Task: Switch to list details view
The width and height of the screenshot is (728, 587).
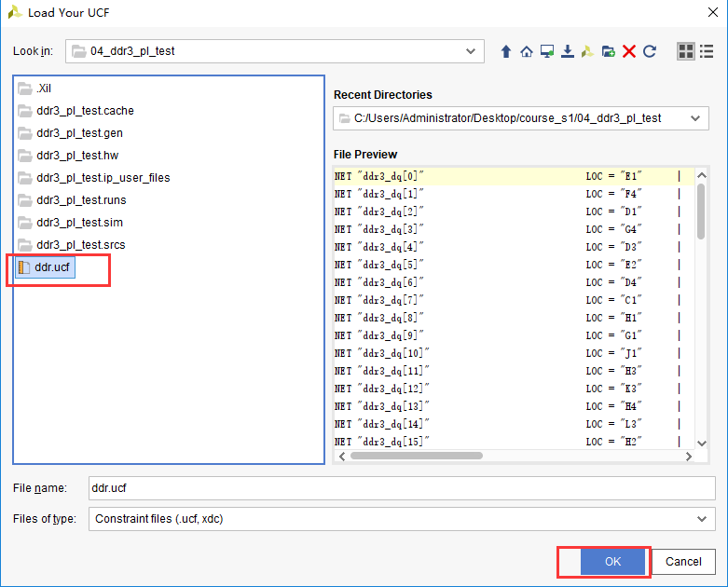Action: pos(707,51)
